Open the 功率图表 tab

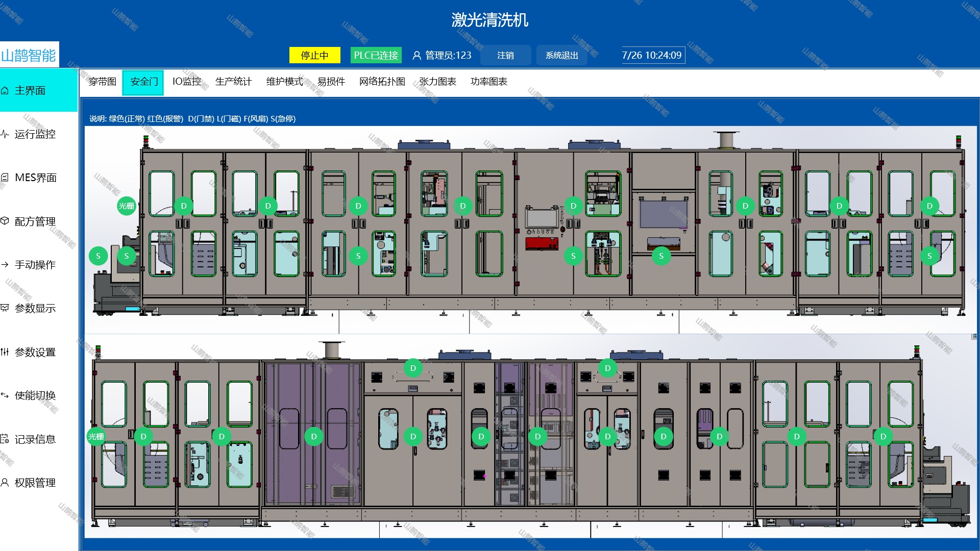[x=488, y=82]
